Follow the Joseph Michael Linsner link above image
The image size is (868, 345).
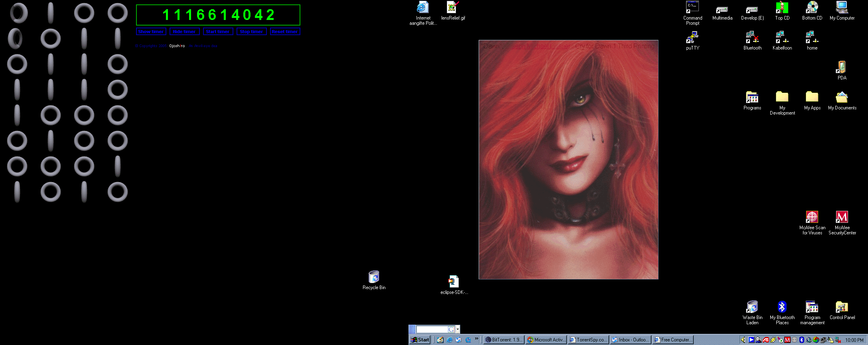539,46
